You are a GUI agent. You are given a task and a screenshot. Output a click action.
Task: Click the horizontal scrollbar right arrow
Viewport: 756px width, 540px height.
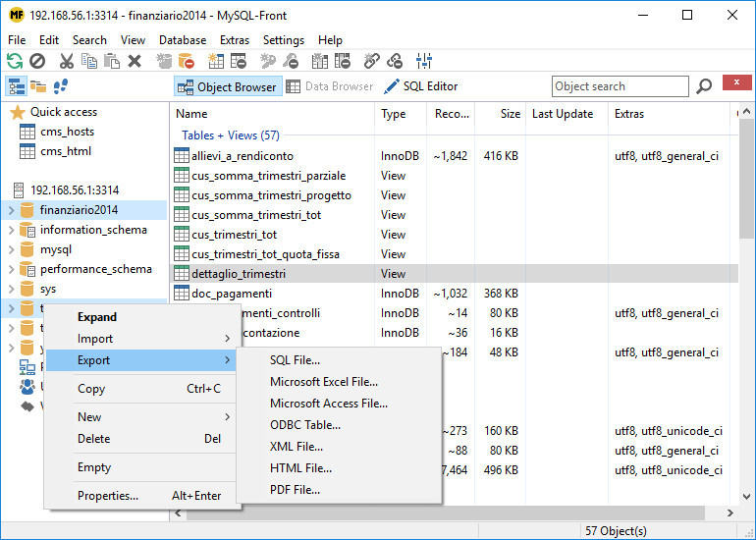coord(729,513)
